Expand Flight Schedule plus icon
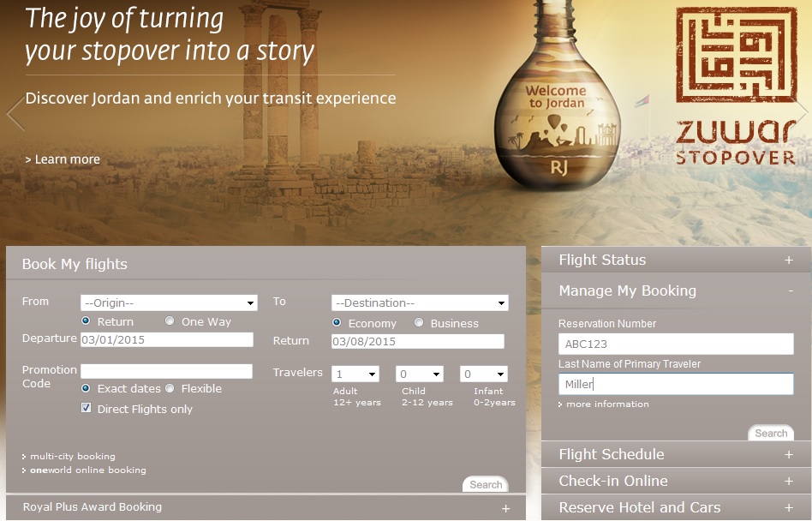This screenshot has width=812, height=521. (x=788, y=455)
